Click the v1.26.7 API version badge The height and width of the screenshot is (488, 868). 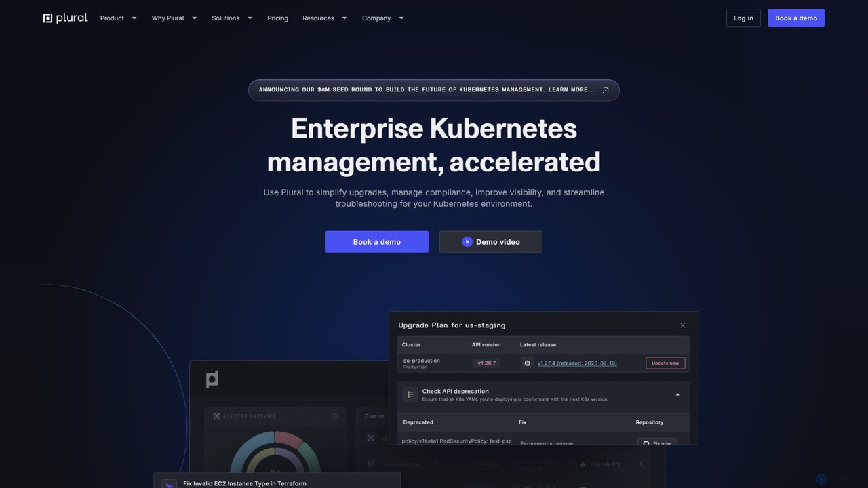[487, 363]
